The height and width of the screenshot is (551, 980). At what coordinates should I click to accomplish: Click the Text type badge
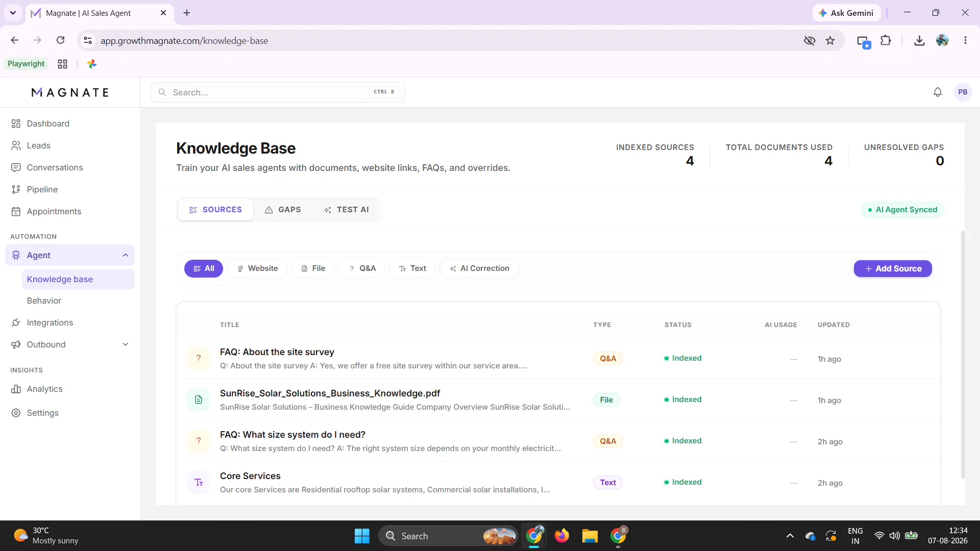click(x=608, y=482)
